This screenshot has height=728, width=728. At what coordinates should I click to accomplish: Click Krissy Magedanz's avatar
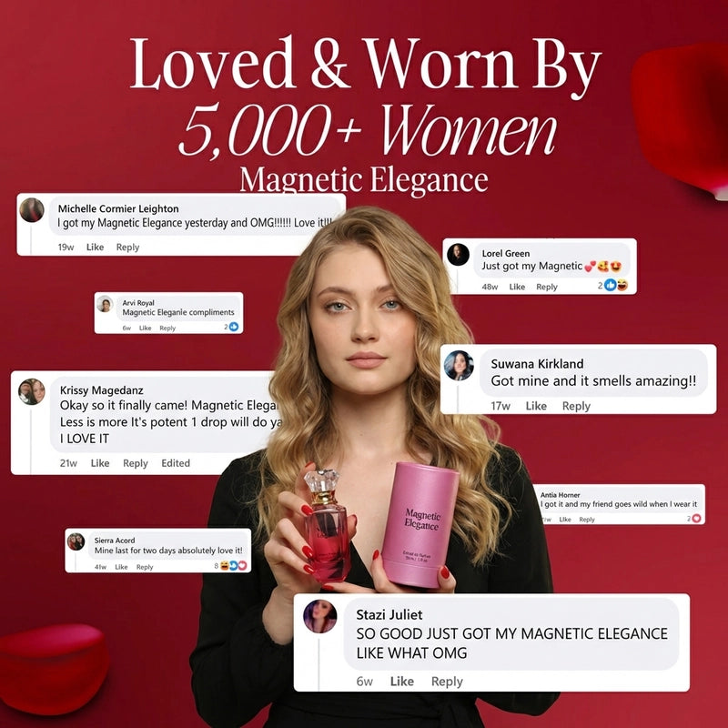coord(32,391)
